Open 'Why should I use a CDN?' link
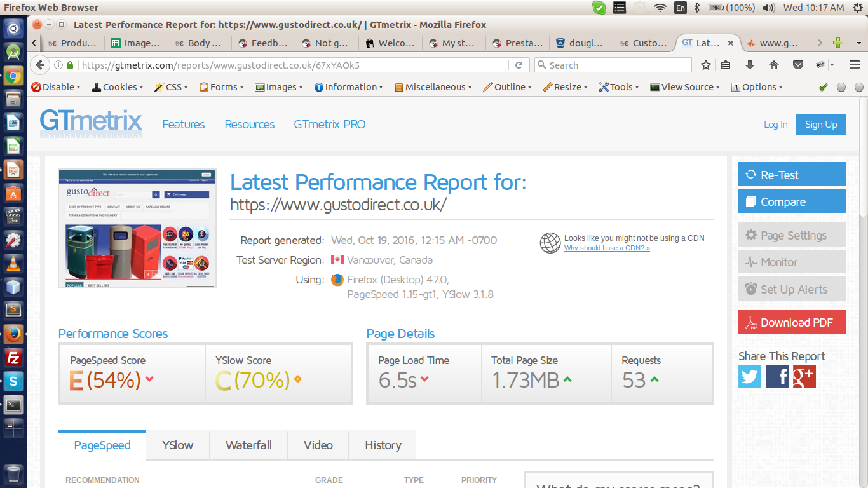The image size is (868, 488). (x=607, y=248)
